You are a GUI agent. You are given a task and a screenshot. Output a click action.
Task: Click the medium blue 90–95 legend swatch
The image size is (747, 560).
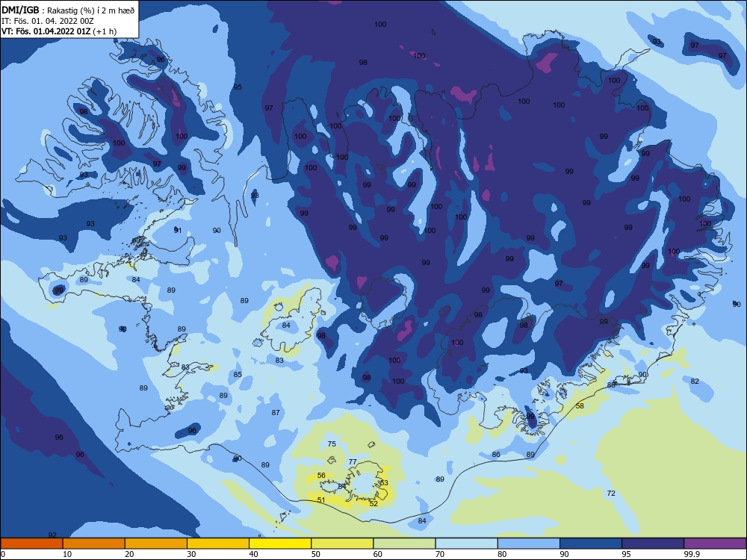[x=591, y=544]
